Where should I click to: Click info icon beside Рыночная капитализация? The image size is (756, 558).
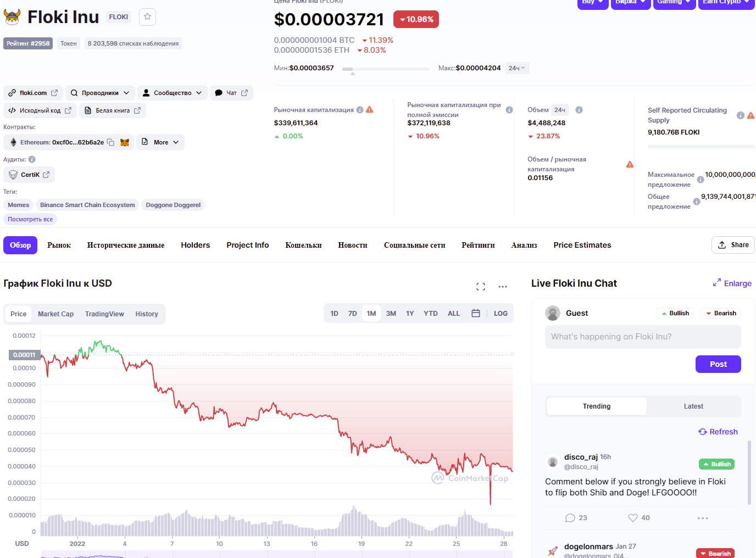[x=360, y=110]
